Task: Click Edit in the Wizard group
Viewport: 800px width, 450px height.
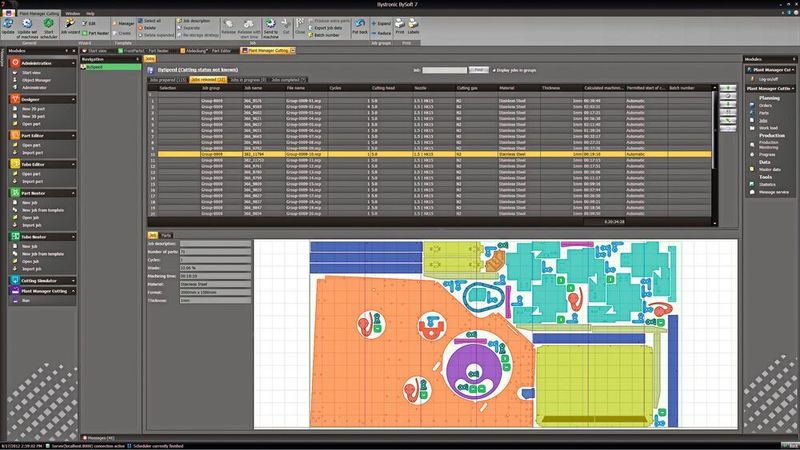Action: pos(89,23)
